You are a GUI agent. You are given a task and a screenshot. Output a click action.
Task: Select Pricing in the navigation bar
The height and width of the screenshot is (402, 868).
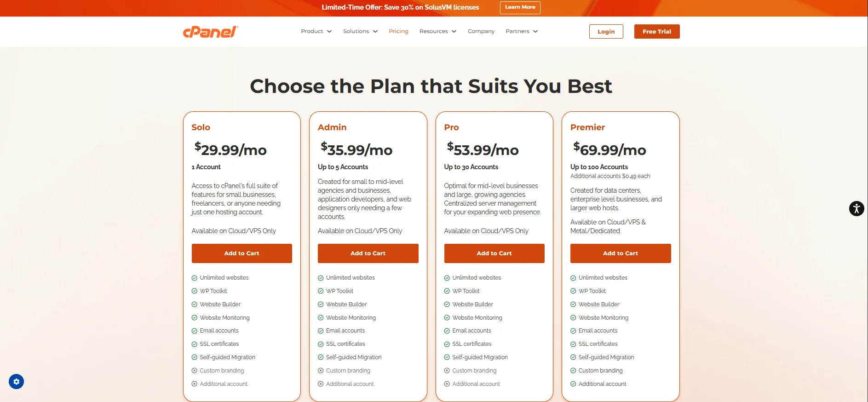click(398, 31)
